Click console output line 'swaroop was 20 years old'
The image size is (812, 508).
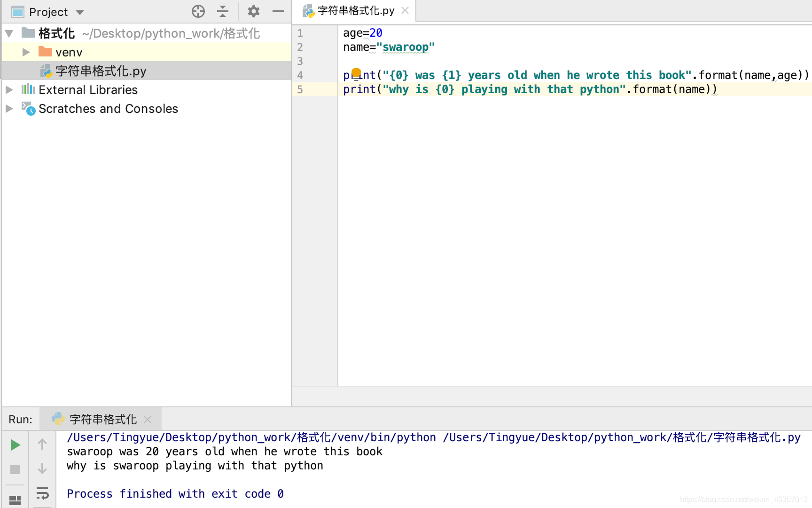[x=225, y=452]
